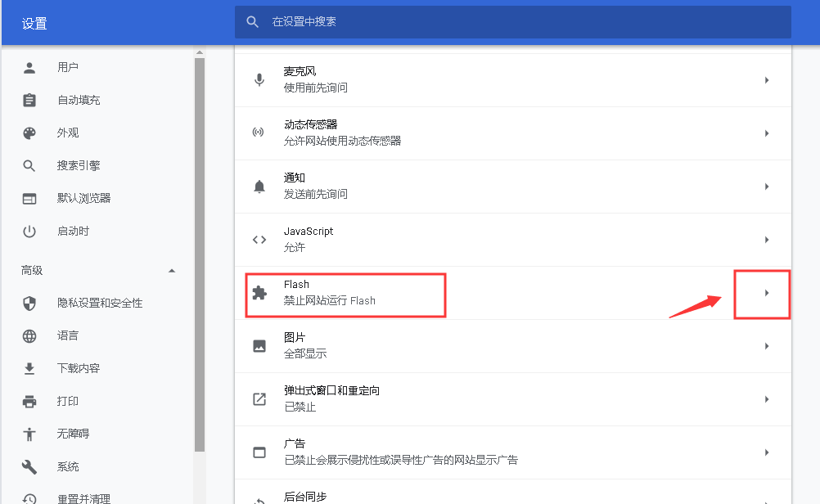The height and width of the screenshot is (504, 820).
Task: Click the sidebar vertical scrollbar thumb
Action: [199, 254]
